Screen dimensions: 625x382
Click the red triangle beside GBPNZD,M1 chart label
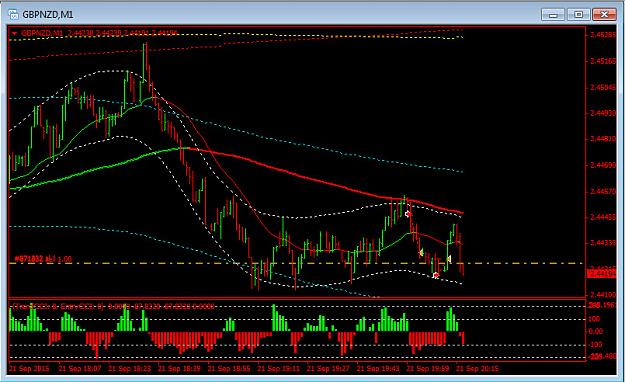tap(15, 33)
